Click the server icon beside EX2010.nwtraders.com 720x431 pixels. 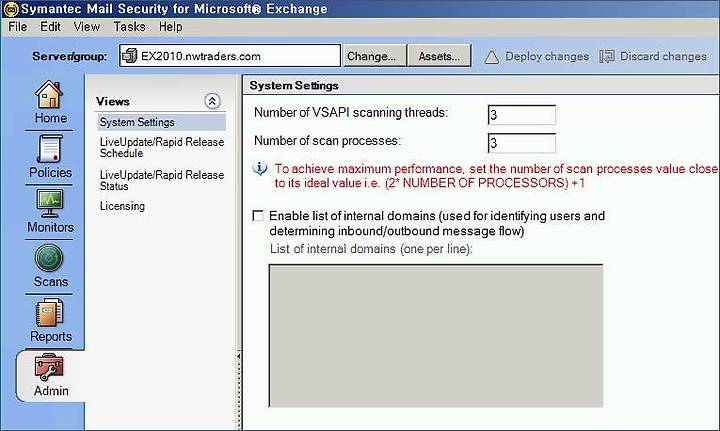click(x=130, y=56)
